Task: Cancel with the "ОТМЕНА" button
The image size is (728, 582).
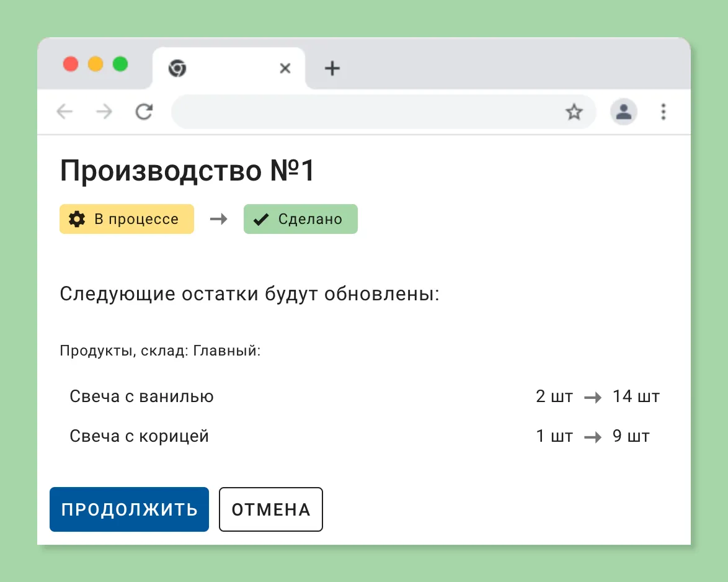Action: [271, 509]
